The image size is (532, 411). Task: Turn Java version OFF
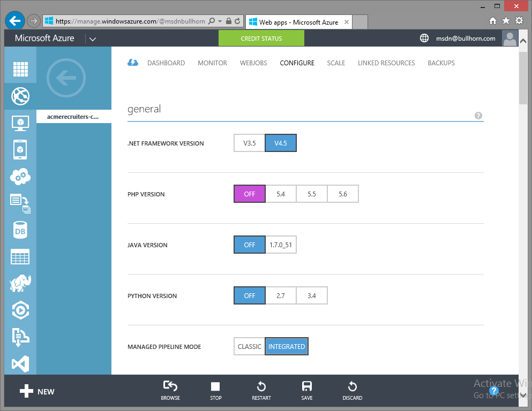[249, 245]
